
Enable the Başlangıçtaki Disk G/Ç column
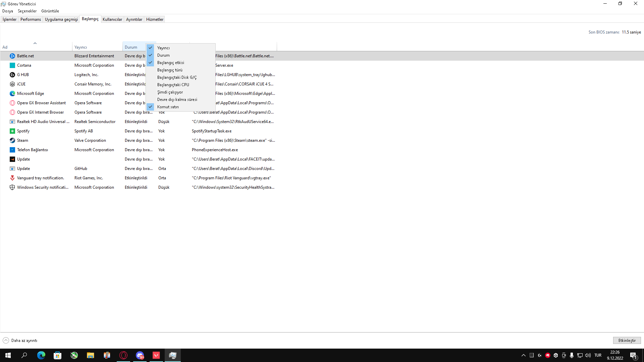[x=181, y=77]
